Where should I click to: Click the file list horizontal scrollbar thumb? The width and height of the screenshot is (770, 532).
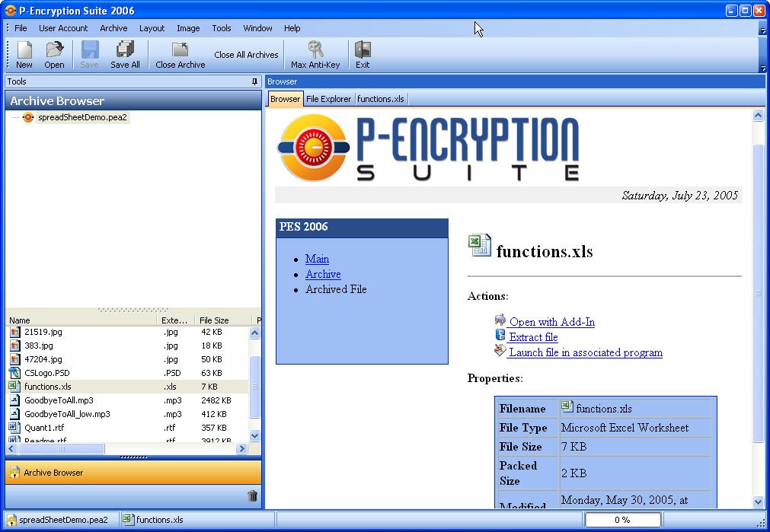pyautogui.click(x=61, y=448)
